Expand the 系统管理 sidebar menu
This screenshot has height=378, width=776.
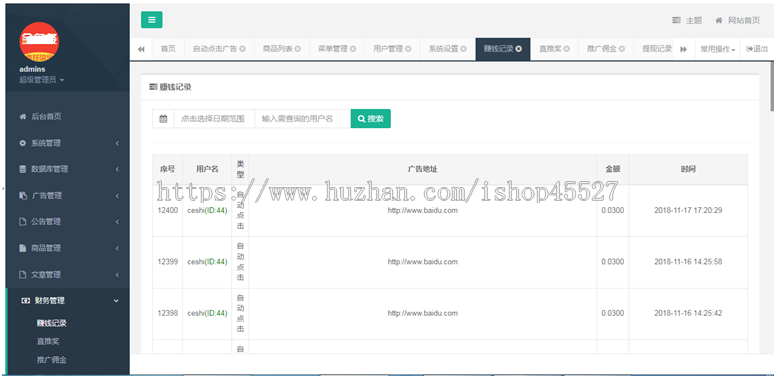coord(67,143)
